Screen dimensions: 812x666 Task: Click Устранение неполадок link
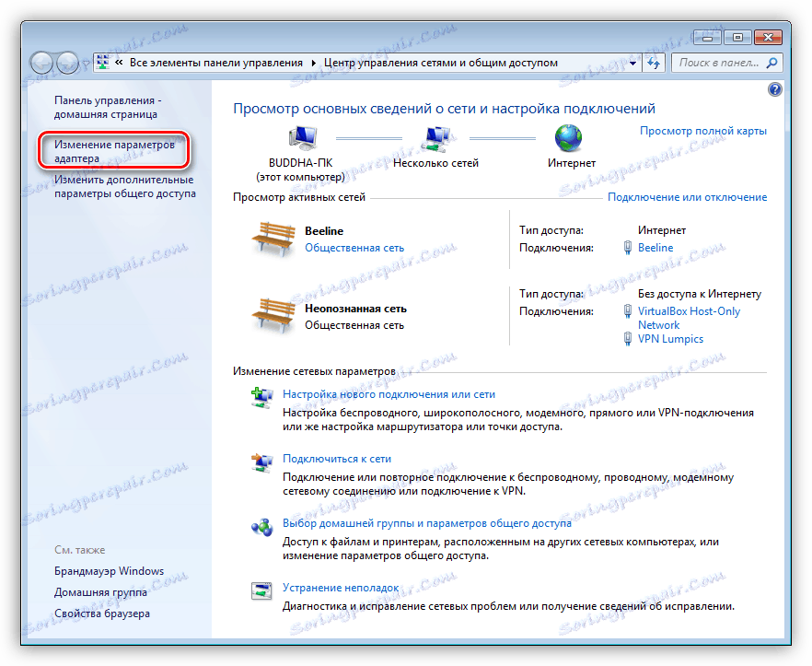(x=341, y=587)
